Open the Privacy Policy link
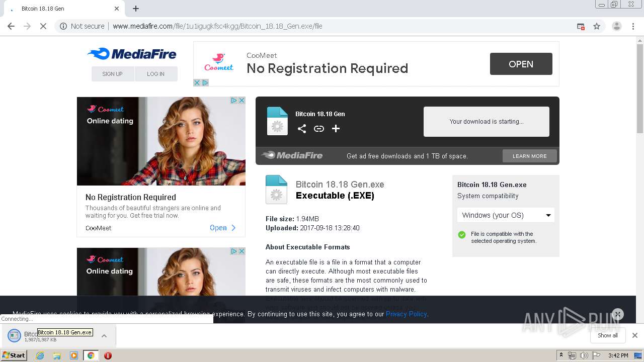 [407, 314]
